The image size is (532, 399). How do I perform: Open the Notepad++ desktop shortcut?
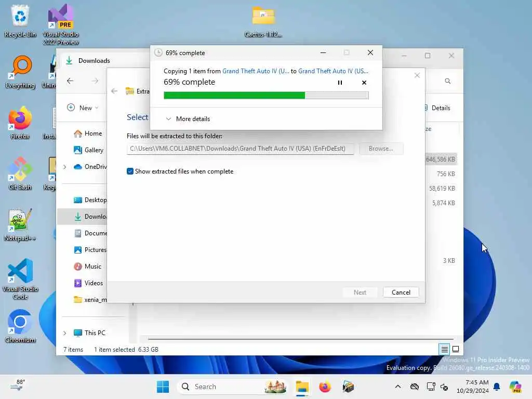(20, 224)
